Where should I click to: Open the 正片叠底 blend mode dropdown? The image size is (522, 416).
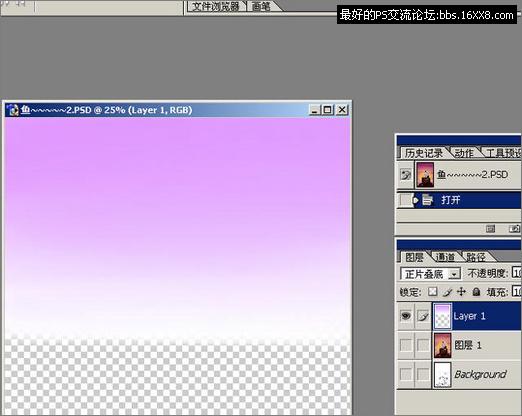point(430,274)
